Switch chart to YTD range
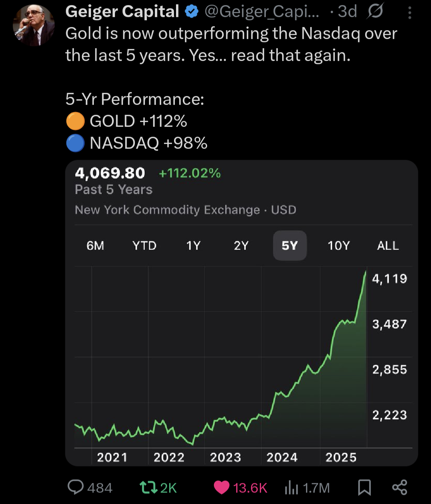Screen dimensions: 431x504 click(x=144, y=245)
